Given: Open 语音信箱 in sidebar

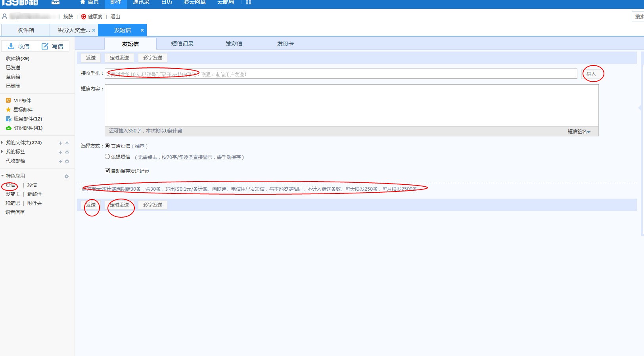Looking at the screenshot, I should coord(15,212).
